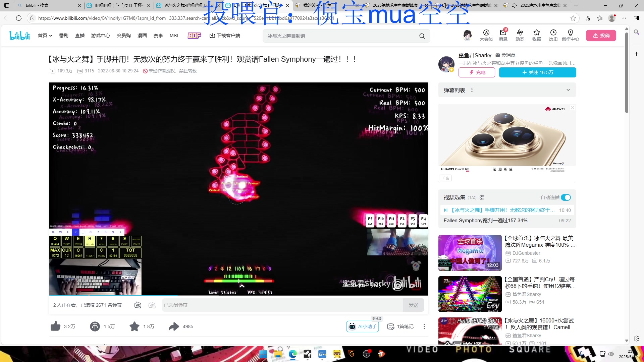Open the 严判Cry video thumbnail

[470, 294]
